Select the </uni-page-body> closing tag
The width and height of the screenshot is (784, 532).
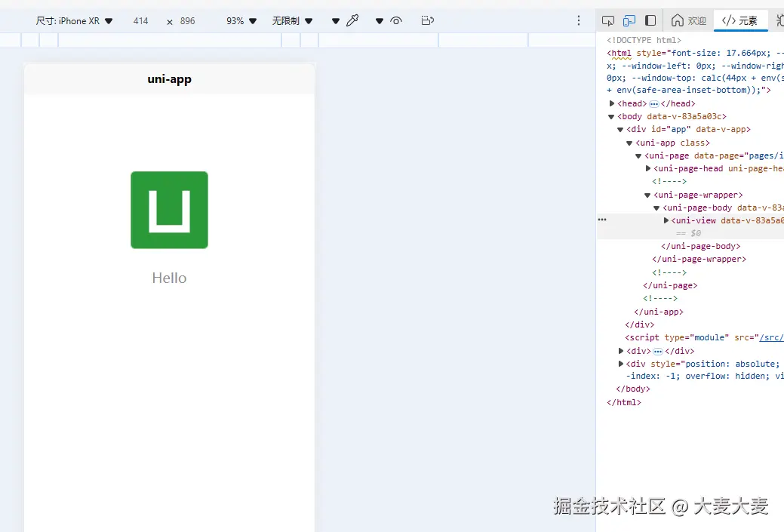click(x=701, y=247)
